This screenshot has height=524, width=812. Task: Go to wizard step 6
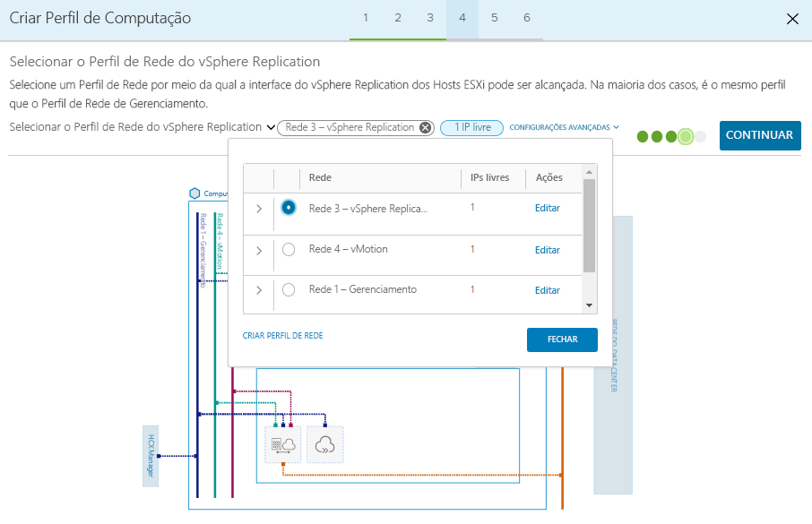click(527, 18)
